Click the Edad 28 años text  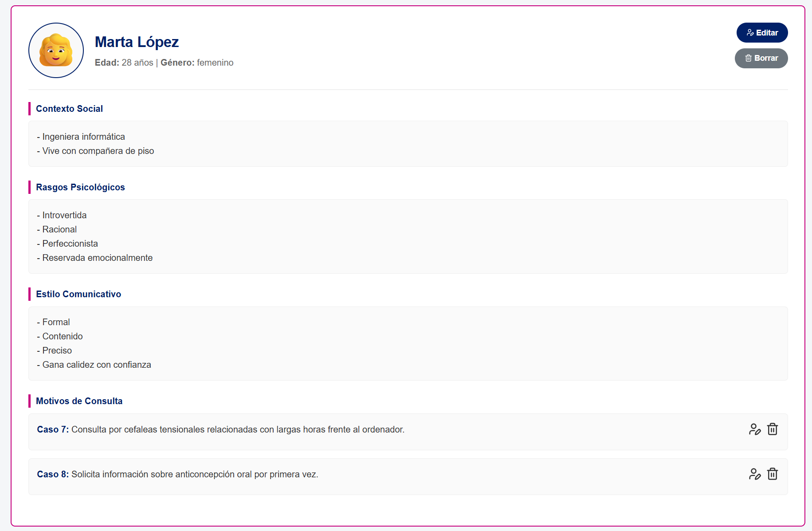[x=124, y=63]
